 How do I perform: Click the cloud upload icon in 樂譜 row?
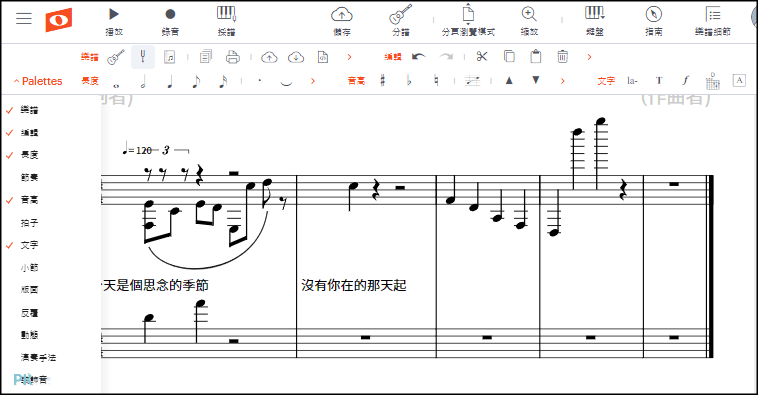click(x=269, y=57)
